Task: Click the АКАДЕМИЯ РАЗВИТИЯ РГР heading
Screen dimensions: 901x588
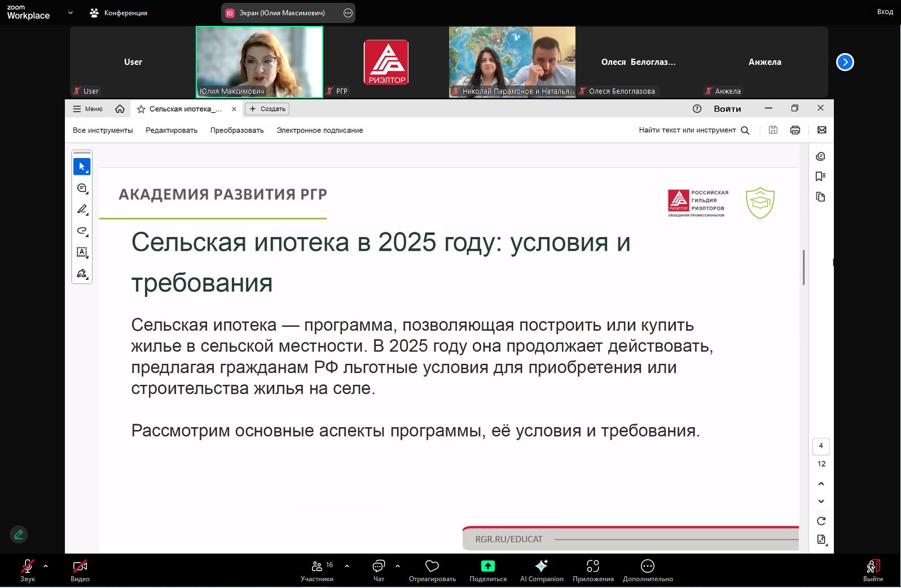Action: pyautogui.click(x=223, y=194)
